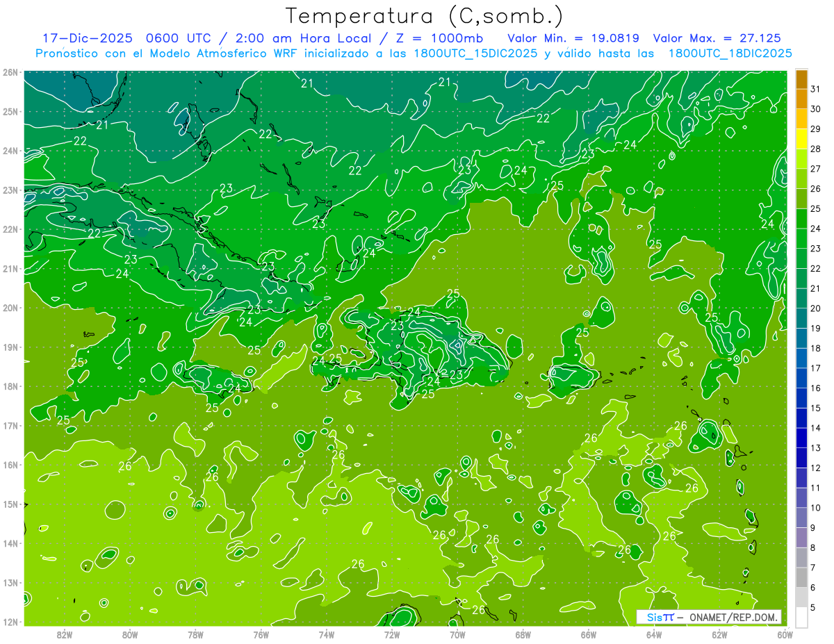Screen dimensions: 834x644
Task: Click the legend label '5'
Action: point(813,608)
